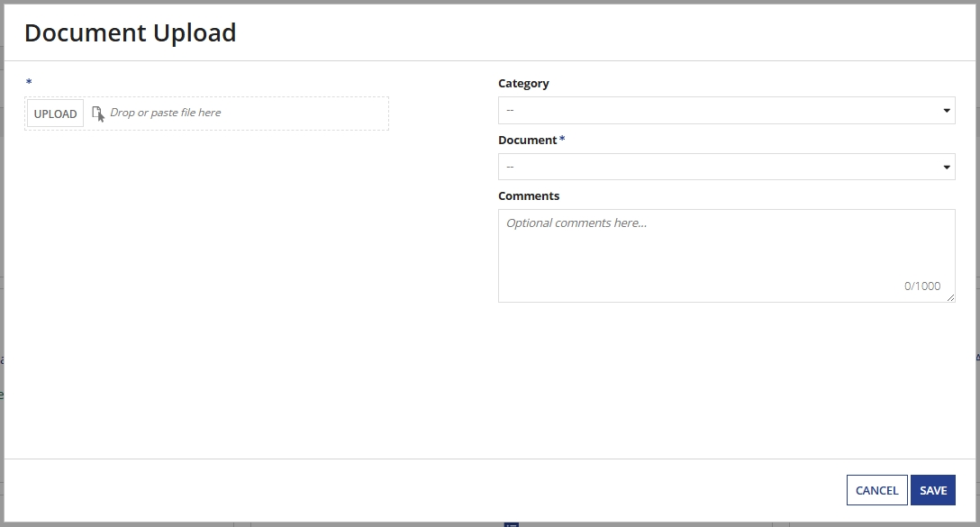
Task: Focus the Comments text area
Action: (x=726, y=256)
